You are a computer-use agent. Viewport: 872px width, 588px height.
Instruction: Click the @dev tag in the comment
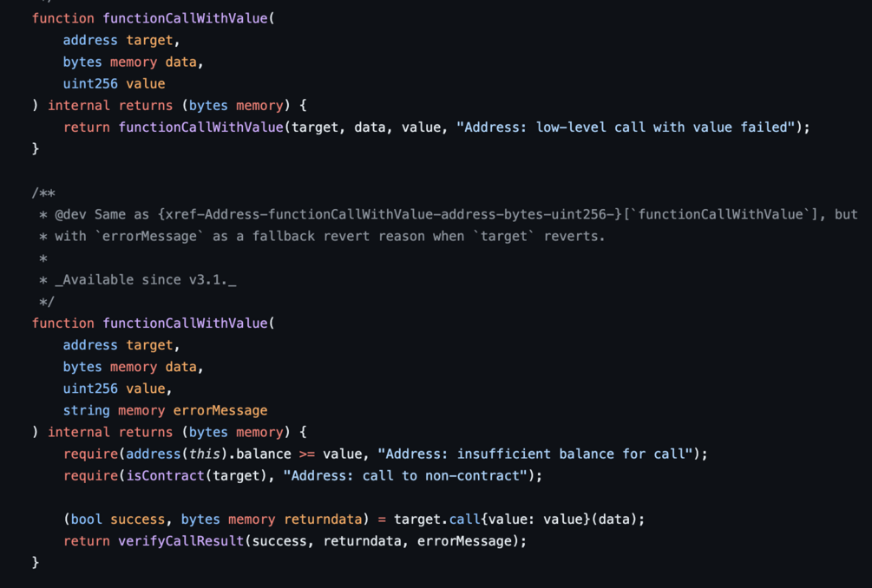pyautogui.click(x=73, y=214)
